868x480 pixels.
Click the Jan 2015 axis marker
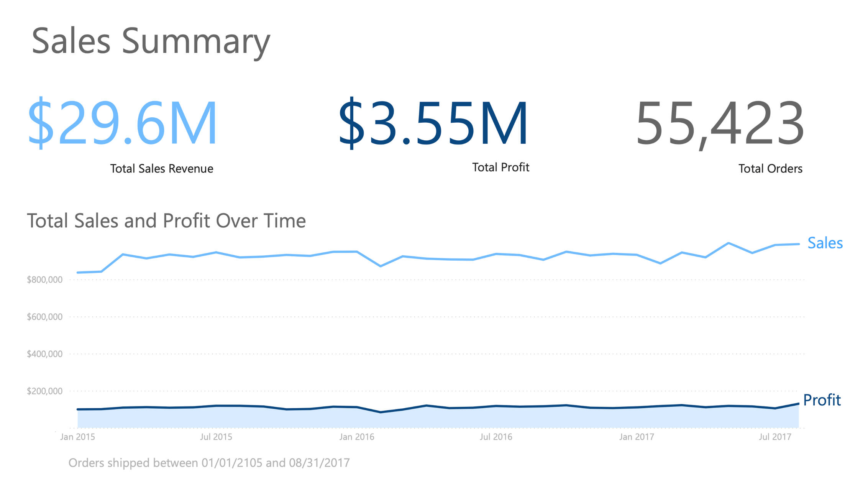click(77, 437)
